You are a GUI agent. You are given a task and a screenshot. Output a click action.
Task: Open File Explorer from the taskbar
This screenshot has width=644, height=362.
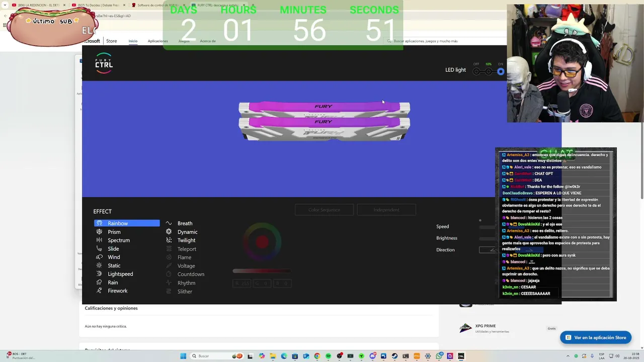(273, 356)
